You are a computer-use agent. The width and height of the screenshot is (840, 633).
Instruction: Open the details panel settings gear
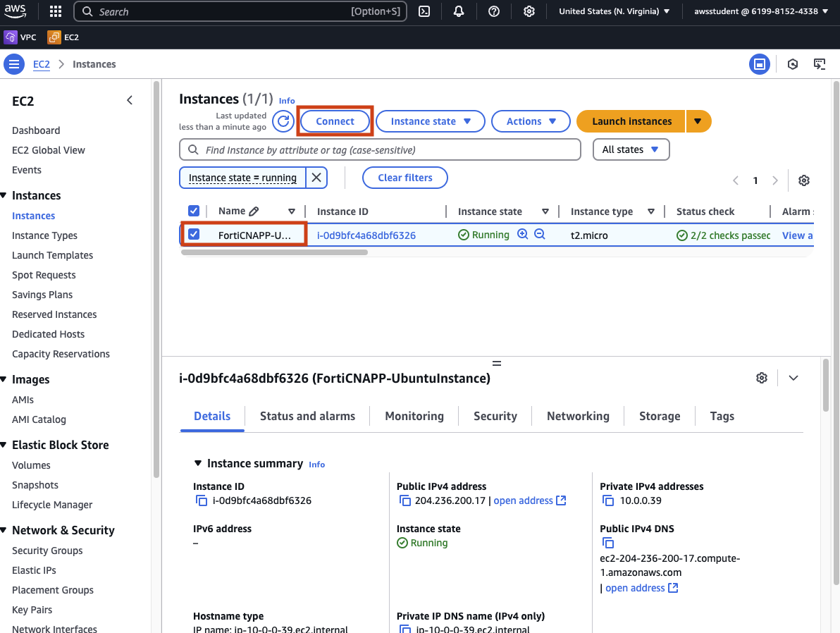pyautogui.click(x=762, y=378)
